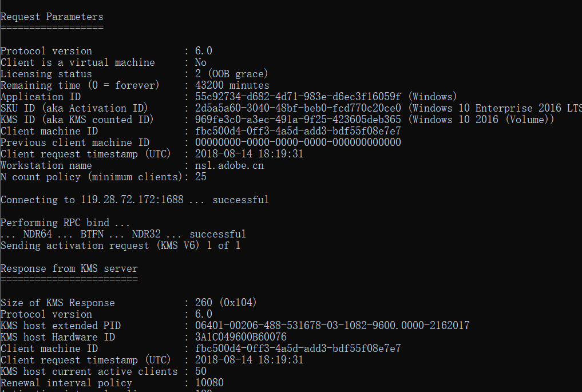Click the "43200 minutes" remaining time value
582x392 pixels.
pyautogui.click(x=232, y=85)
